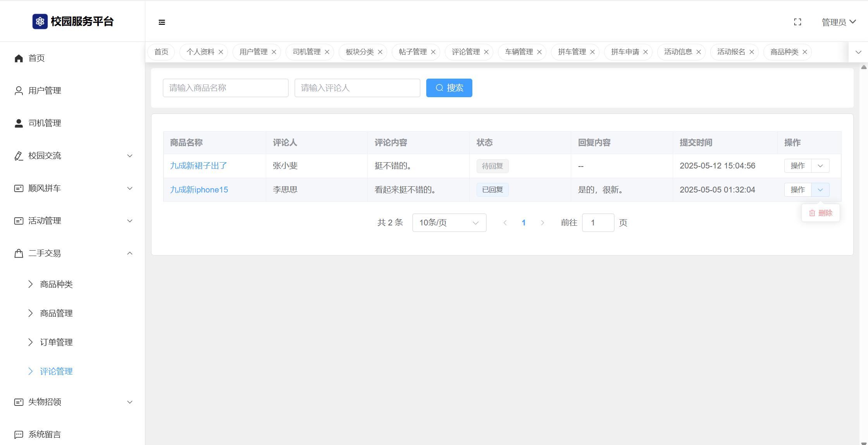Click the sidebar collapse hamburger icon
The width and height of the screenshot is (868, 445).
[162, 22]
